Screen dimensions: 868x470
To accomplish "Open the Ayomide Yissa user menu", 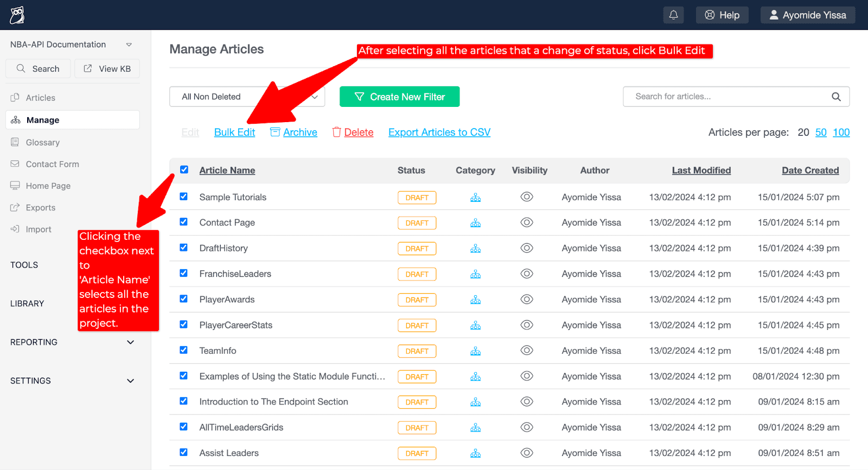I will click(808, 15).
